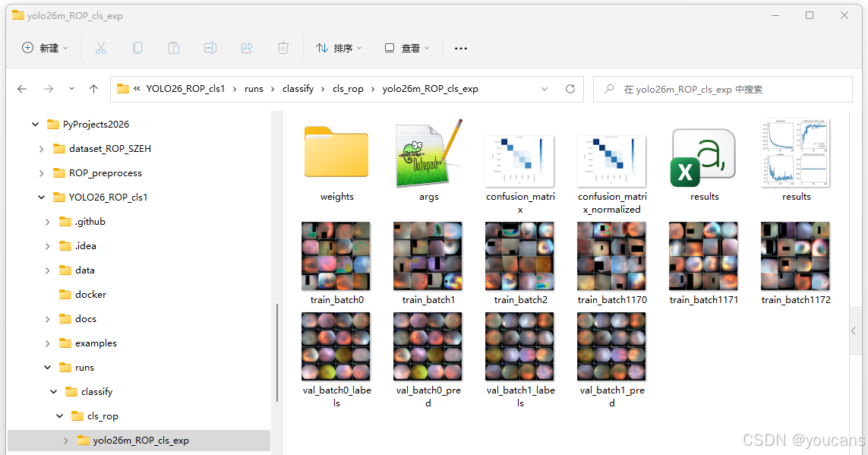Viewport: 868px width, 455px height.
Task: Select data folder in navigation tree
Action: (x=77, y=270)
